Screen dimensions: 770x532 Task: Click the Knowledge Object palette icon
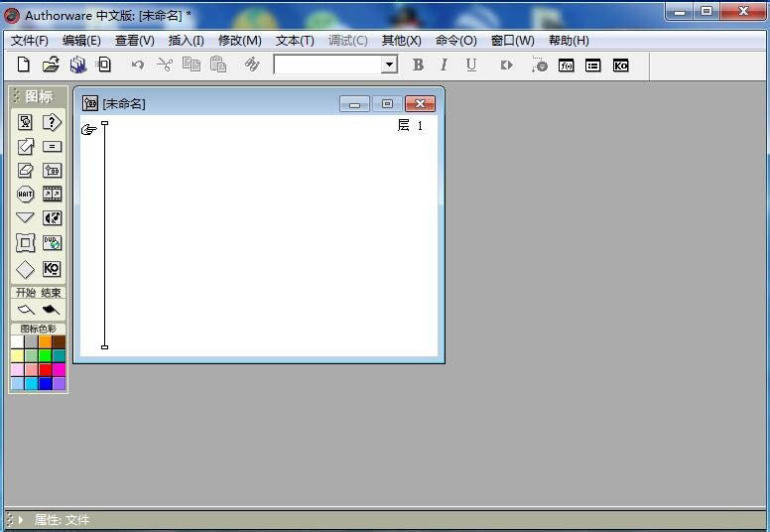click(52, 269)
